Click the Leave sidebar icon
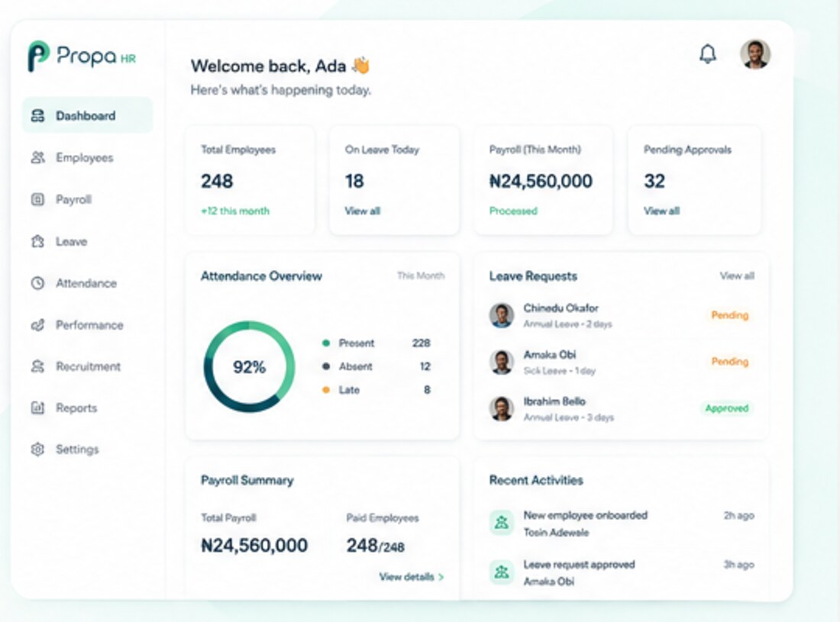The image size is (840, 622). click(37, 241)
